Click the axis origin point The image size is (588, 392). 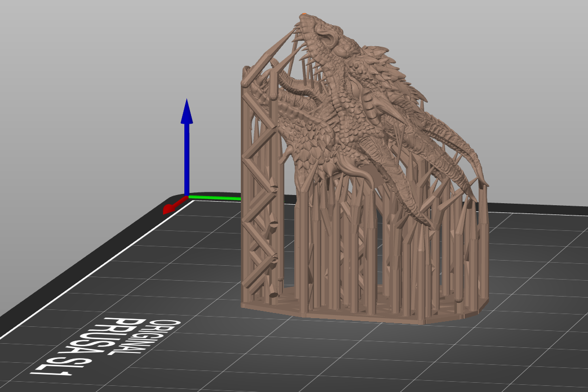tap(187, 197)
